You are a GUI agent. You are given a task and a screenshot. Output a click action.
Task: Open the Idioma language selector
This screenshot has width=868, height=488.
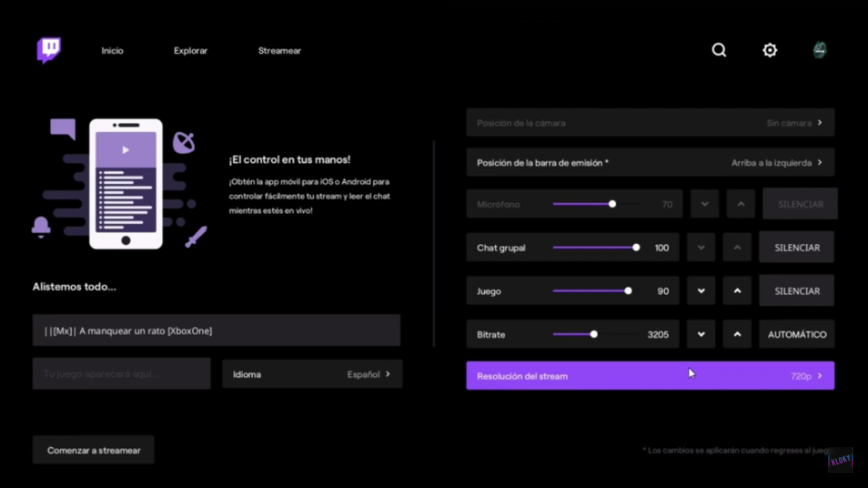(312, 374)
